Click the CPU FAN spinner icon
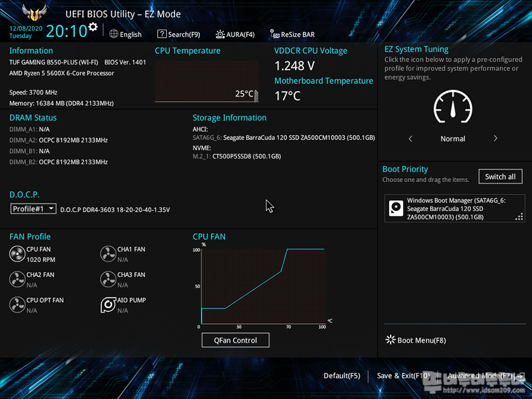 pyautogui.click(x=17, y=254)
